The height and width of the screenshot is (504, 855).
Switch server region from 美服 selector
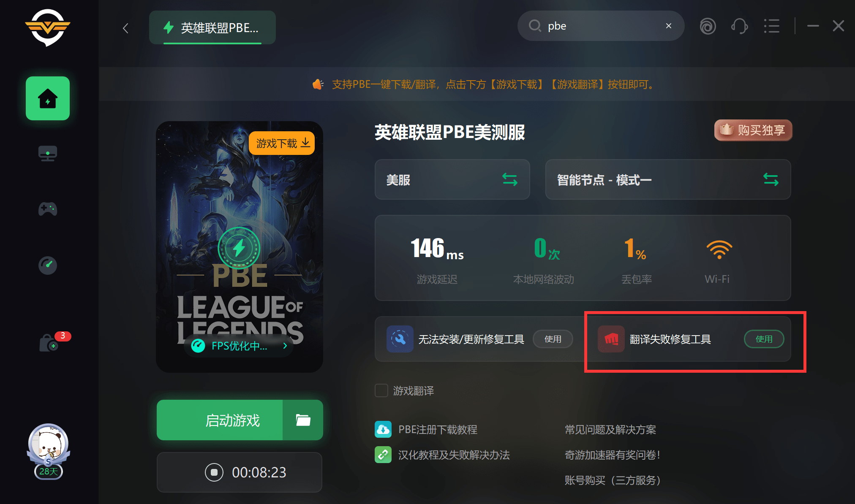pyautogui.click(x=452, y=180)
